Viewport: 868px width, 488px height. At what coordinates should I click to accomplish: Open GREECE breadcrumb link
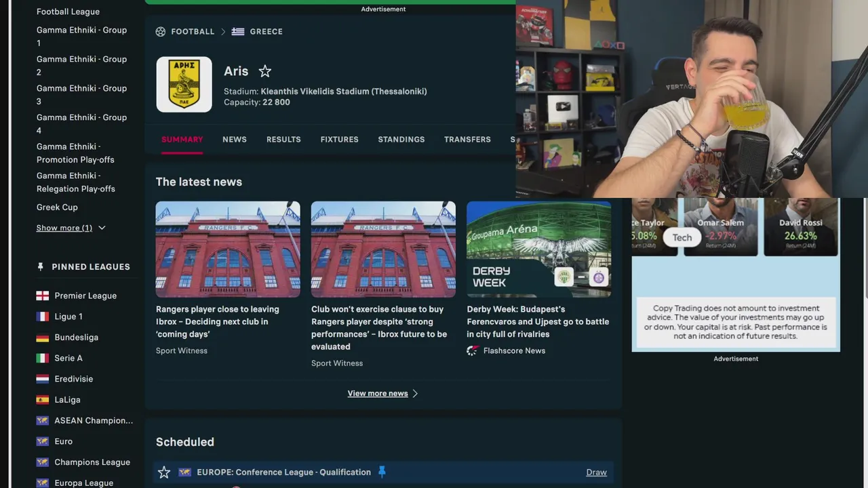click(267, 31)
